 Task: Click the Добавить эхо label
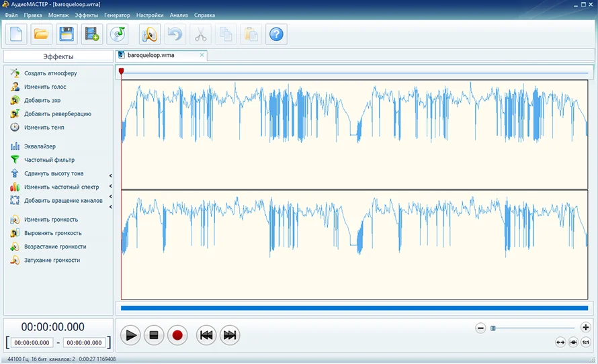pos(42,100)
